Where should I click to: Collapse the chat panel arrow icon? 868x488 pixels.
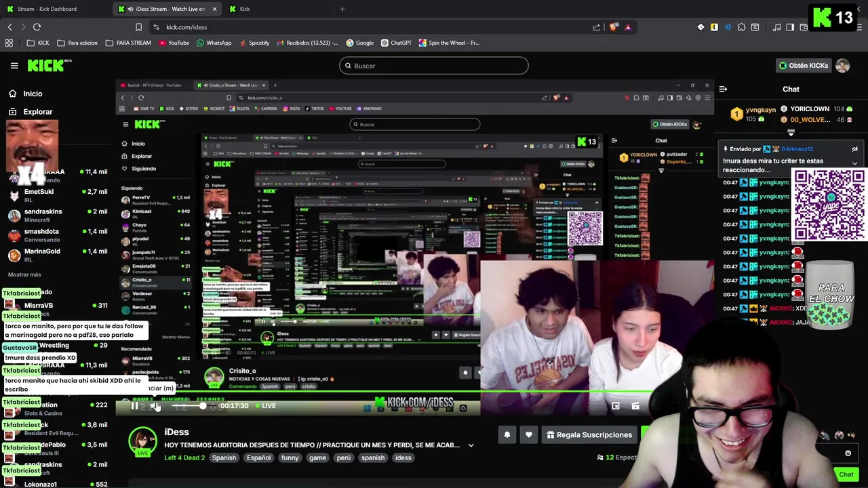(x=723, y=89)
